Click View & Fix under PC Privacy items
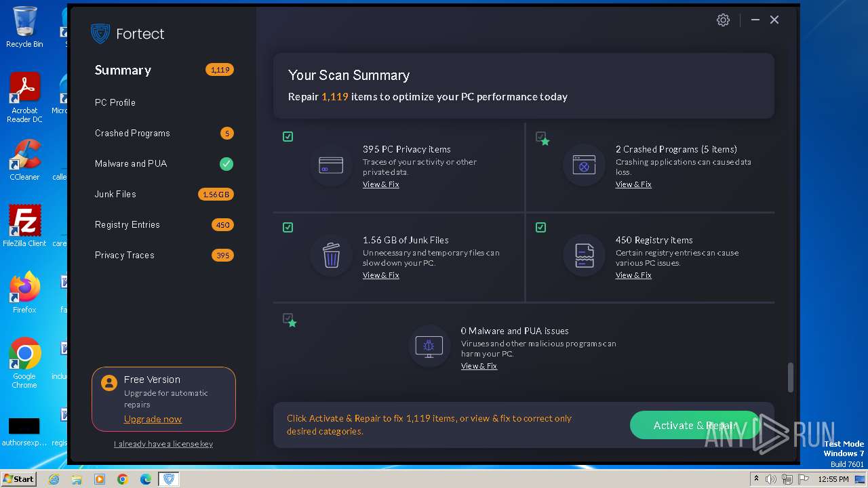The width and height of the screenshot is (868, 488). (380, 184)
